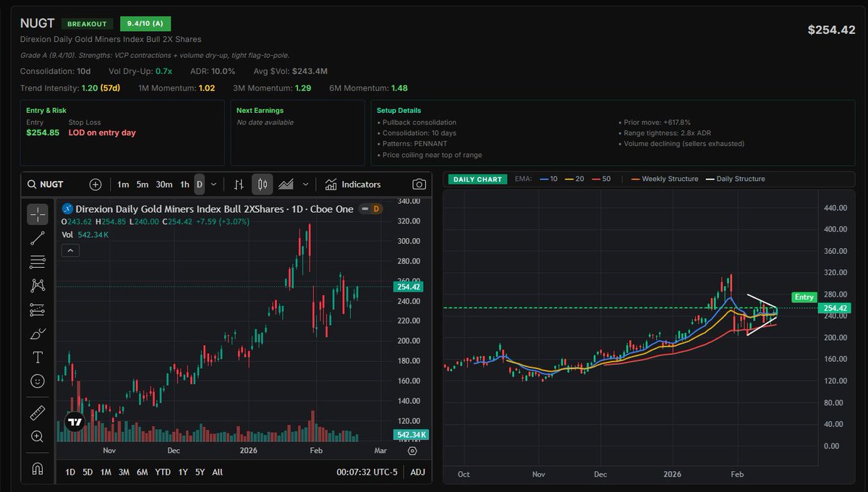Select the daily D interval
Image resolution: width=868 pixels, height=492 pixels.
[200, 184]
